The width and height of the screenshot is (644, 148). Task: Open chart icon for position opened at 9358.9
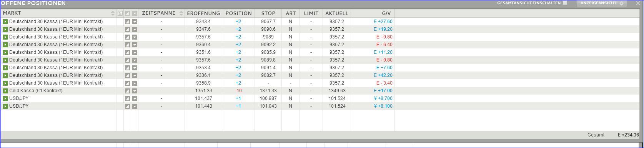(x=127, y=83)
